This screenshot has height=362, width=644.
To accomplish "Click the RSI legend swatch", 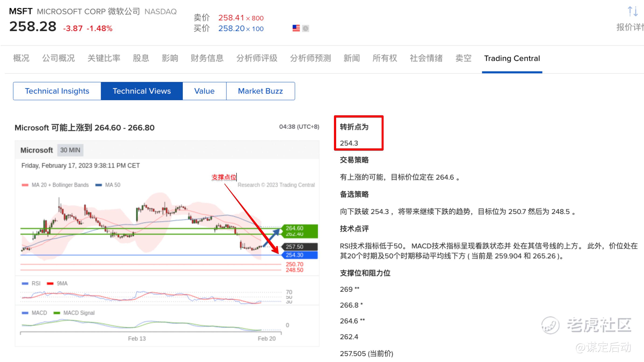I will point(25,283).
